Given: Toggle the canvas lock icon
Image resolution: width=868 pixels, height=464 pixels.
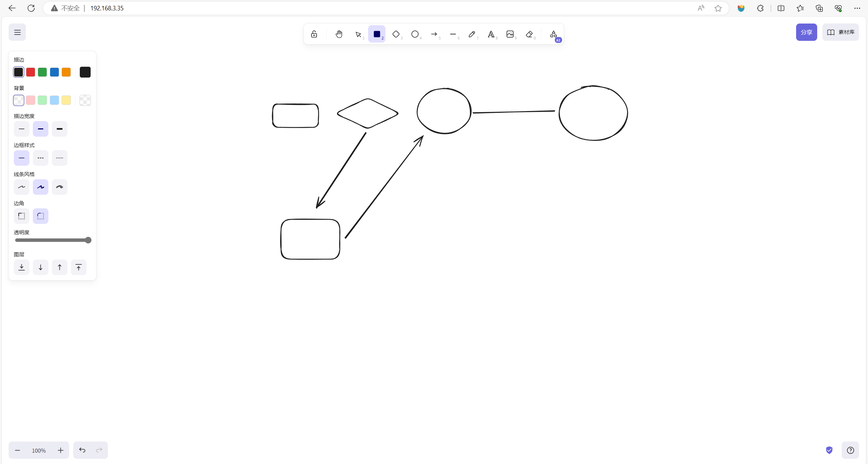Looking at the screenshot, I should (x=314, y=34).
